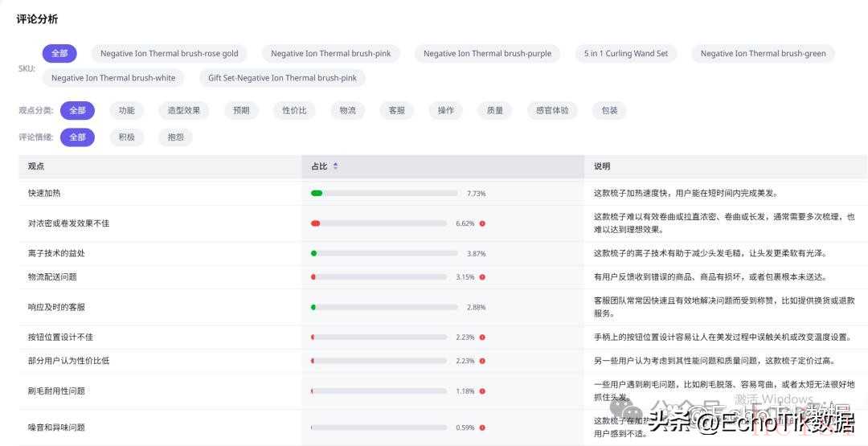Click red dot in 按钮位置设计不佳 row
868x446 pixels.
[482, 338]
